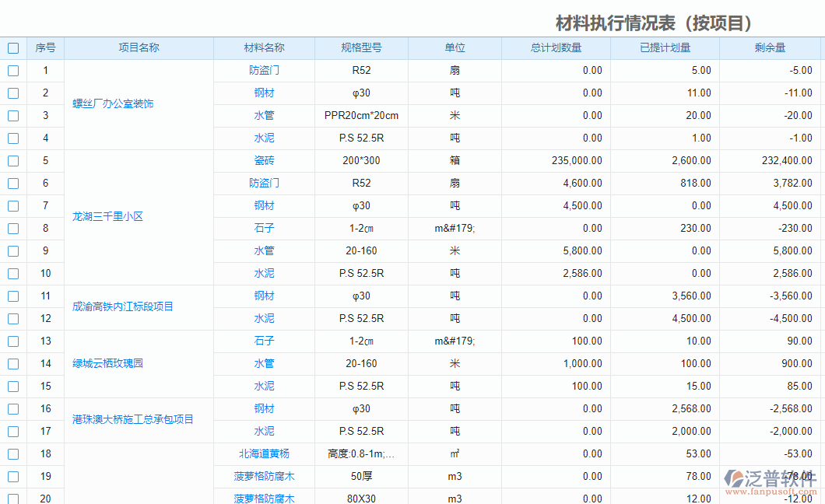Open the 瓷砖 material detail link
Screen dimensions: 825x504
coord(264,160)
